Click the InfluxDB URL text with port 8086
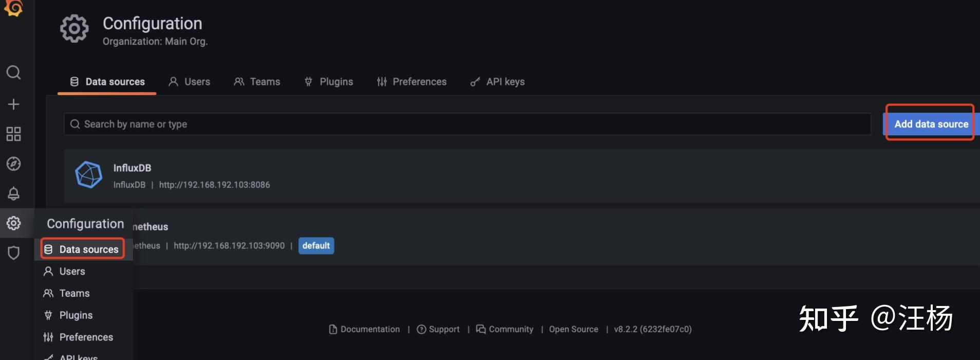The image size is (980, 360). [214, 185]
